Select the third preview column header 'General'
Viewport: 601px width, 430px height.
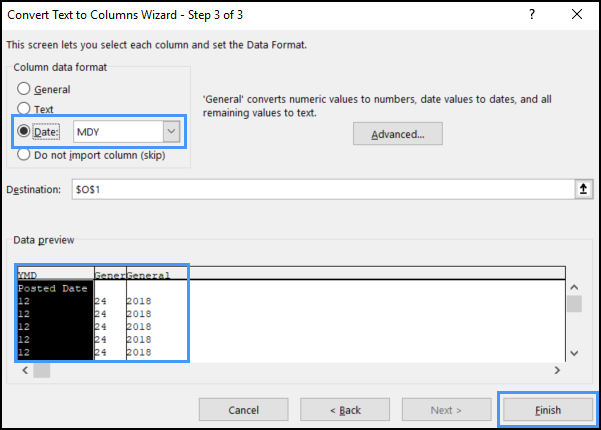[148, 275]
